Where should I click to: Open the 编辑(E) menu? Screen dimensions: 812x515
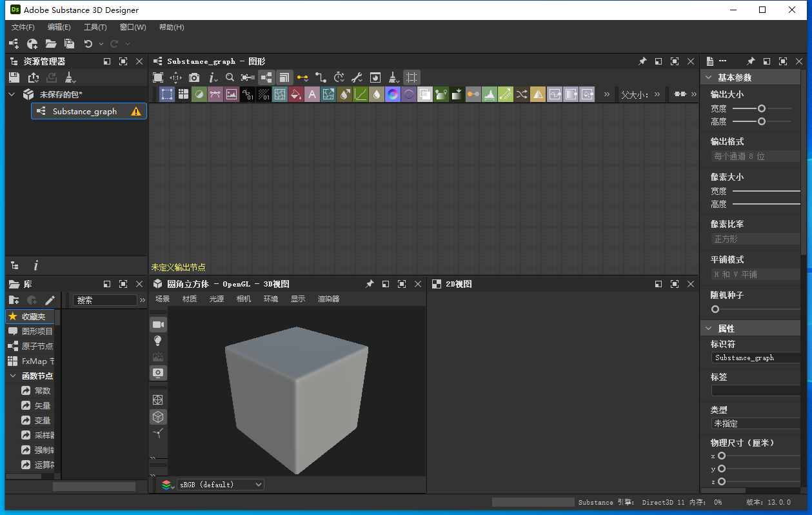pos(59,27)
